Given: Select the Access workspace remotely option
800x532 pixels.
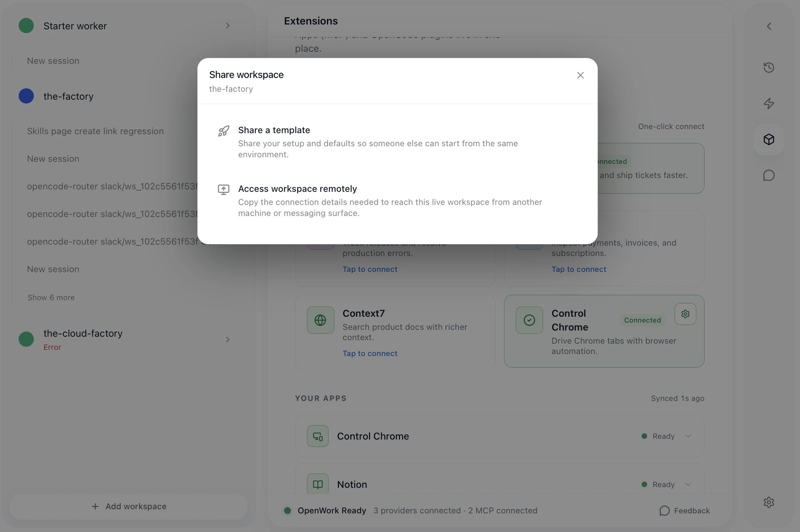Looking at the screenshot, I should tap(297, 188).
